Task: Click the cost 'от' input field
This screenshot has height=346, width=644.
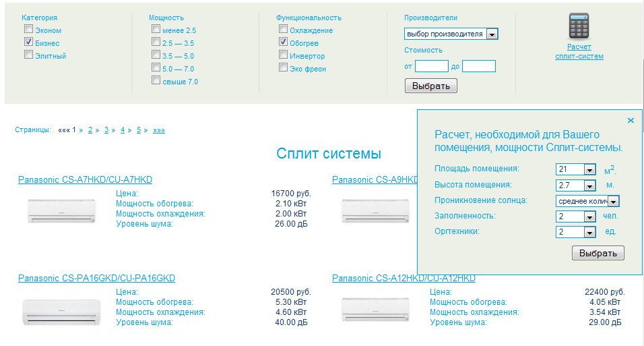Action: tap(431, 66)
